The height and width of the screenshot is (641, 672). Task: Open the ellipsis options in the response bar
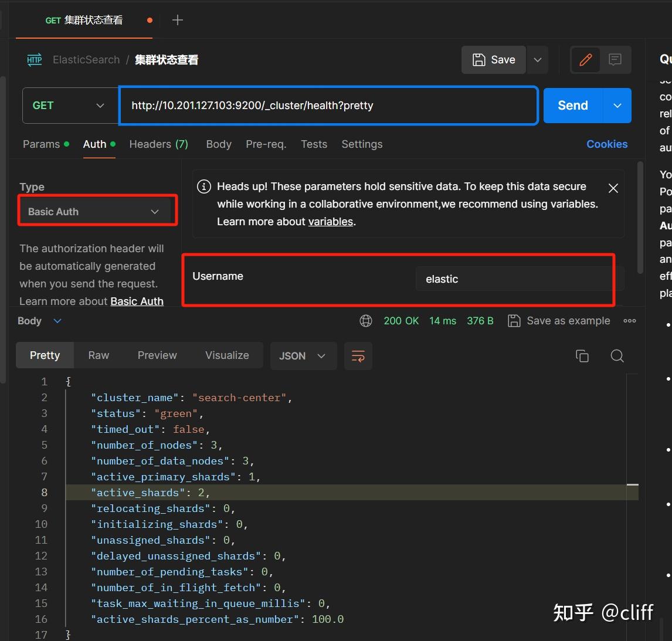pos(630,321)
